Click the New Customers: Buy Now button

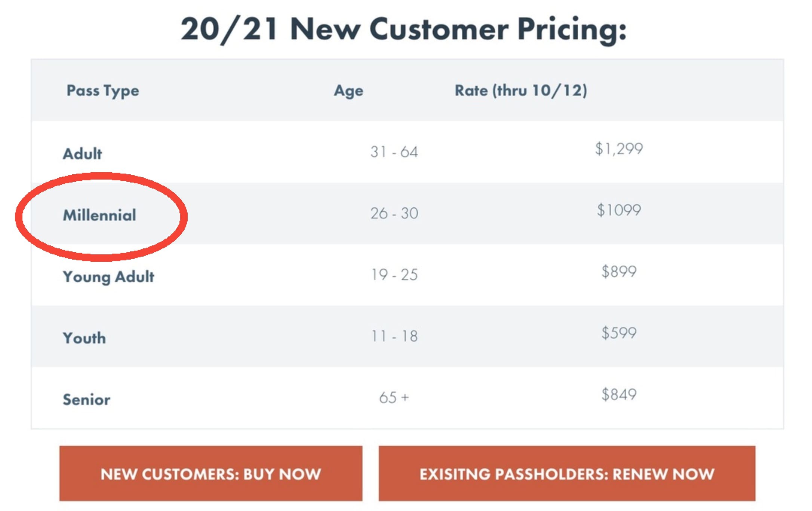tap(210, 473)
